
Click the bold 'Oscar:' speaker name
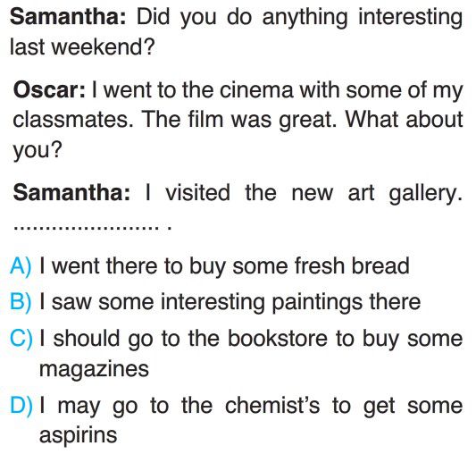49,90
